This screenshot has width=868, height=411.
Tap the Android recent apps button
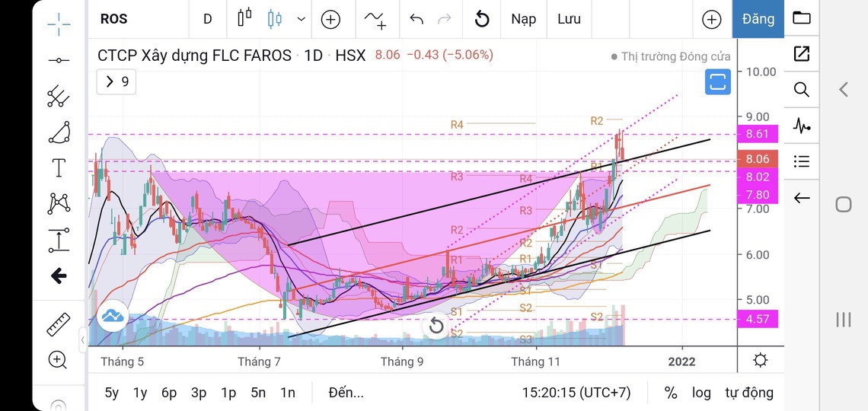[x=843, y=319]
